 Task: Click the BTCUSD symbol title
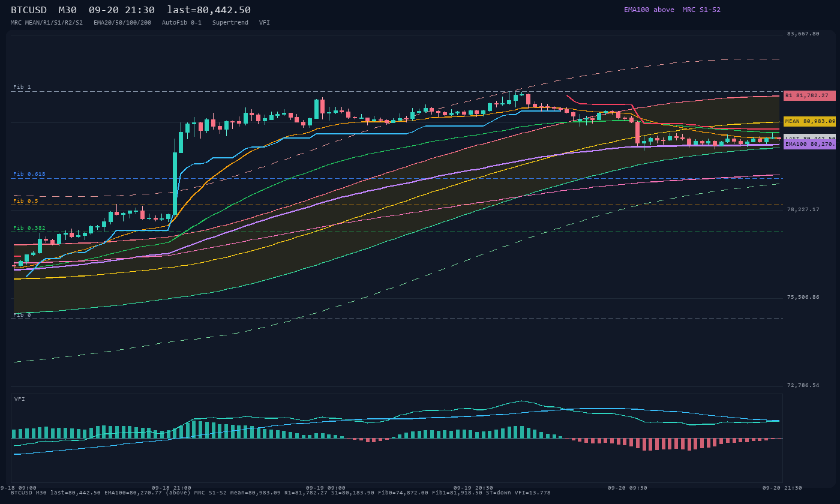click(x=29, y=10)
